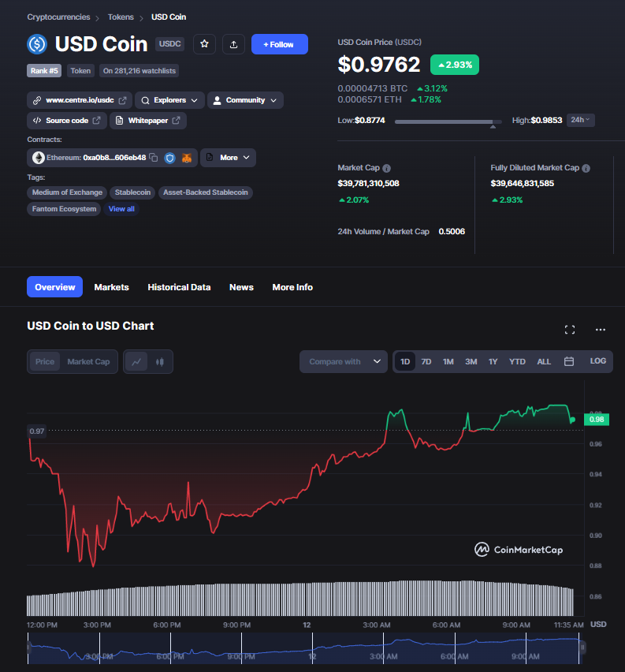Viewport: 625px width, 672px height.
Task: Switch to line chart view
Action: (136, 362)
